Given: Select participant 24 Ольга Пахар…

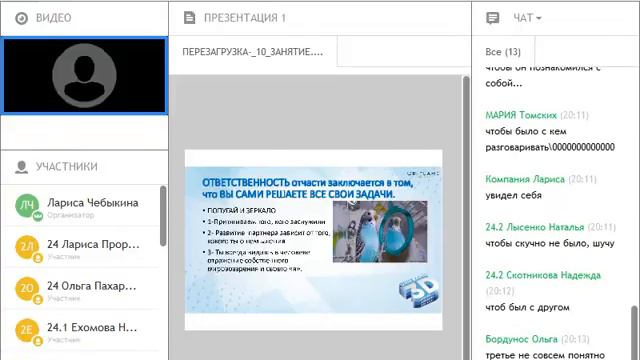Looking at the screenshot, I should coord(82,289).
